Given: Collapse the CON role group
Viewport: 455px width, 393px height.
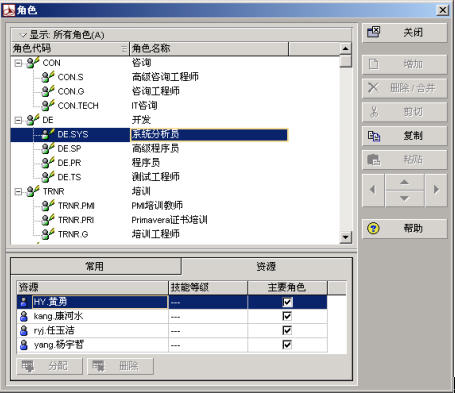Looking at the screenshot, I should click(x=19, y=63).
